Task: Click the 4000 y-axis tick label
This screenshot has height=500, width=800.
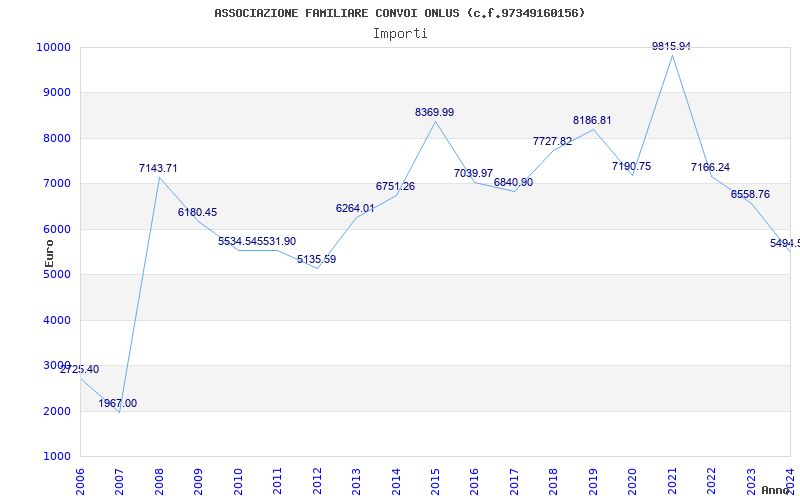Action: coord(56,320)
